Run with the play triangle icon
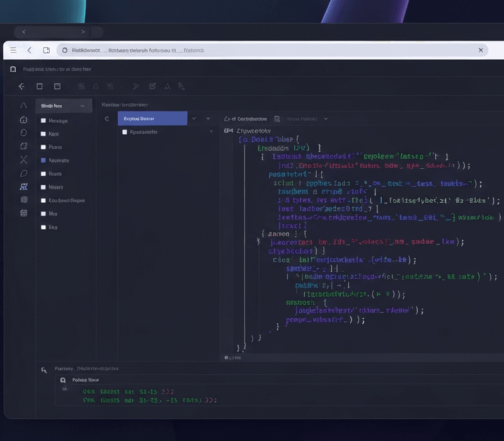504x441 pixels. tap(135, 86)
